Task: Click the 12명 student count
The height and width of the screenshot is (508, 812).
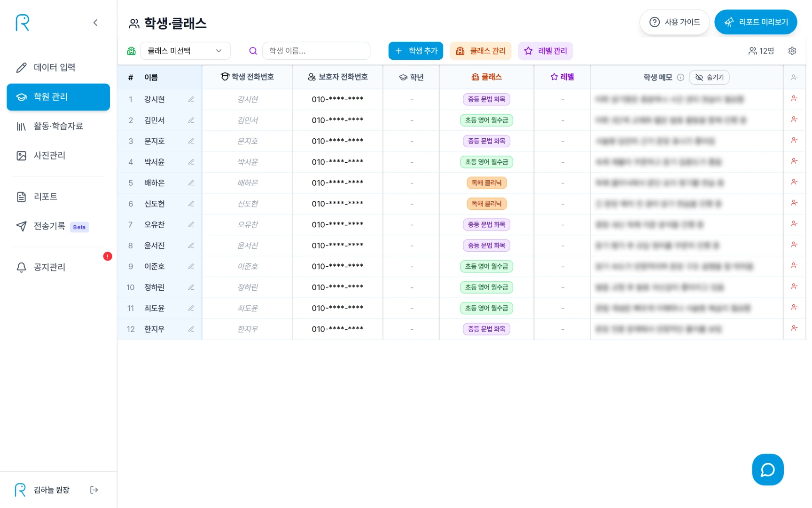Action: coord(761,51)
